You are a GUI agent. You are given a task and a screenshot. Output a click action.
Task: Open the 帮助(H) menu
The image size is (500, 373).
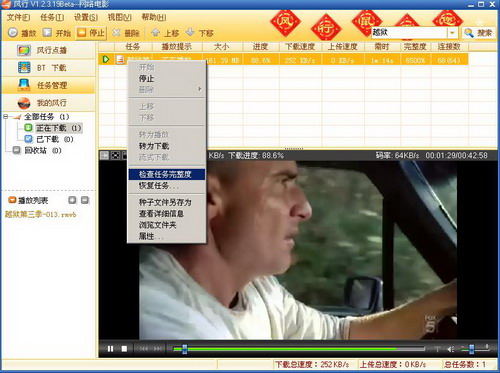pyautogui.click(x=154, y=17)
